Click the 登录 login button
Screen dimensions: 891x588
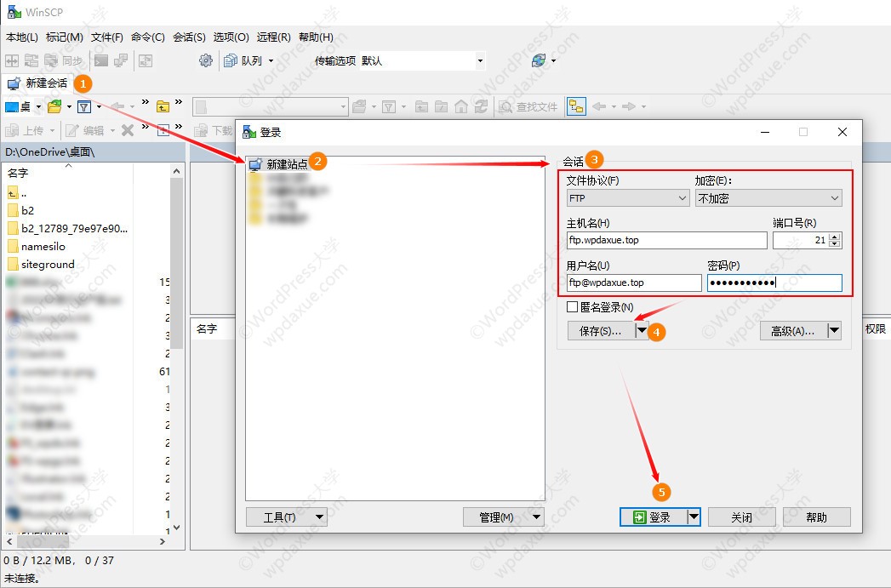[x=654, y=517]
